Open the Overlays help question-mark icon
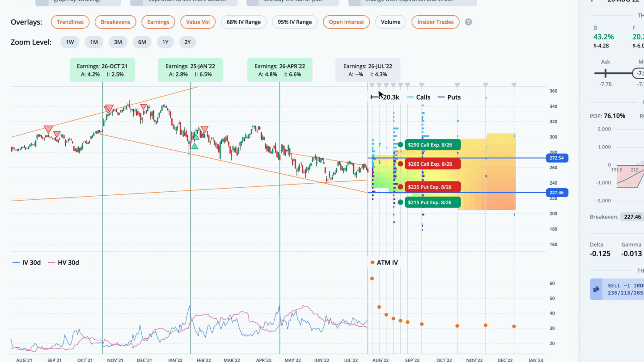Screen dimensions: 644x362 pyautogui.click(x=468, y=22)
